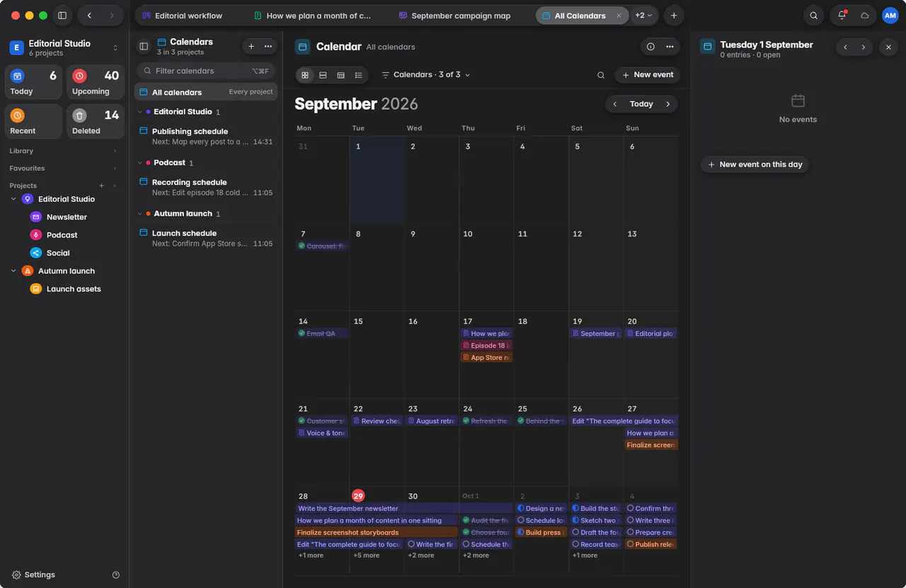Screen dimensions: 906x588
Task: Switch to month grid view icon
Action: pos(305,75)
